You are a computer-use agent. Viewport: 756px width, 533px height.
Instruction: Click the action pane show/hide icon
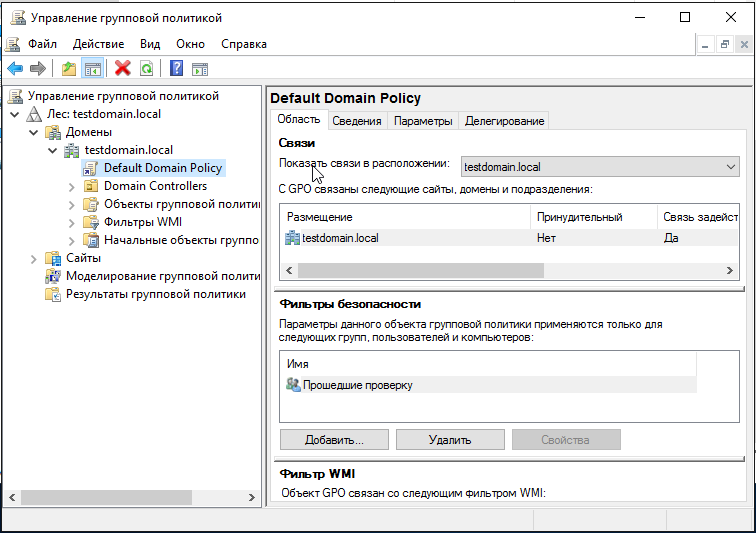pos(200,68)
